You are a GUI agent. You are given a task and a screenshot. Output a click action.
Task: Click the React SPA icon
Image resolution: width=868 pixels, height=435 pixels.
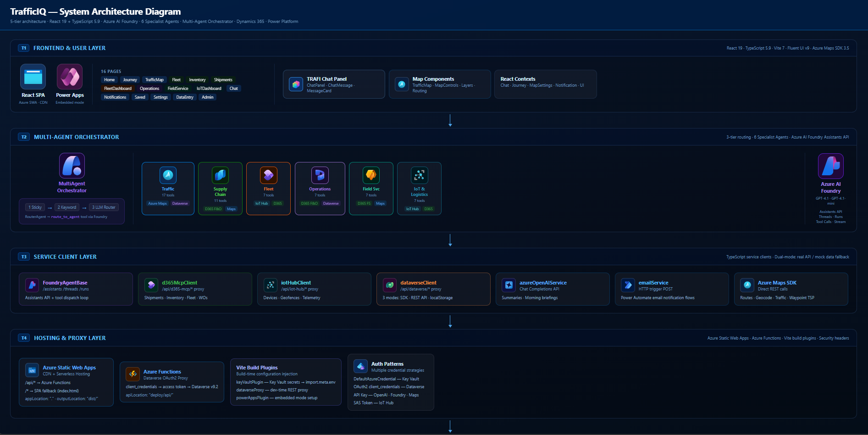33,77
